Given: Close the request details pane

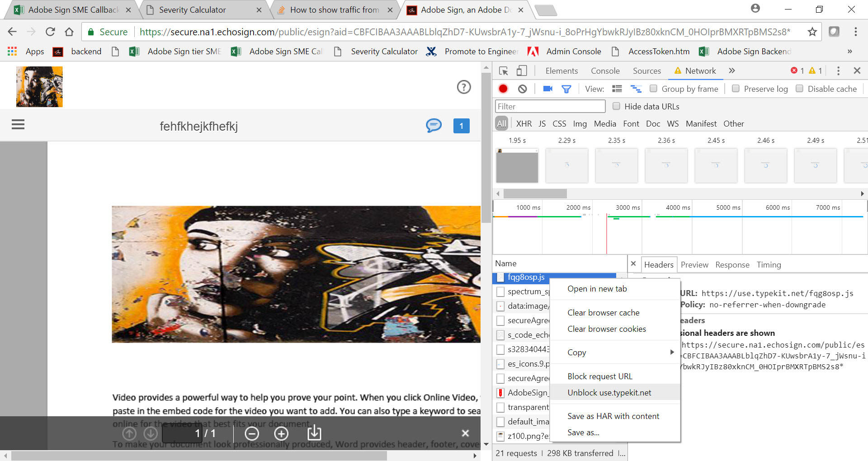Looking at the screenshot, I should [633, 263].
